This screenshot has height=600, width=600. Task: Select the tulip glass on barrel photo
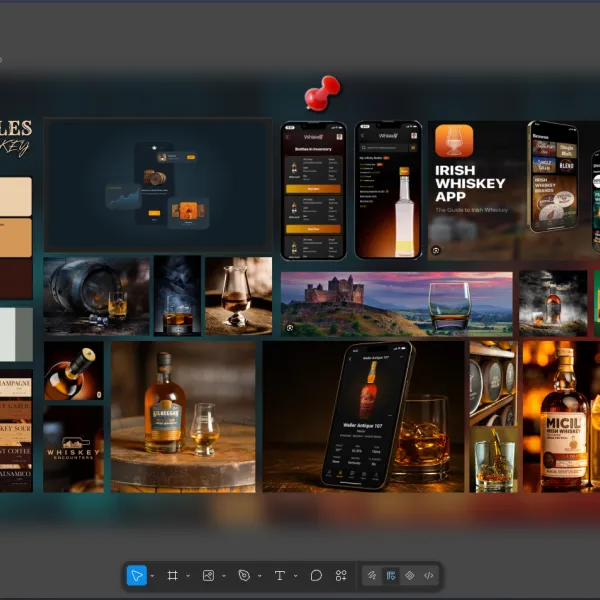point(238,296)
